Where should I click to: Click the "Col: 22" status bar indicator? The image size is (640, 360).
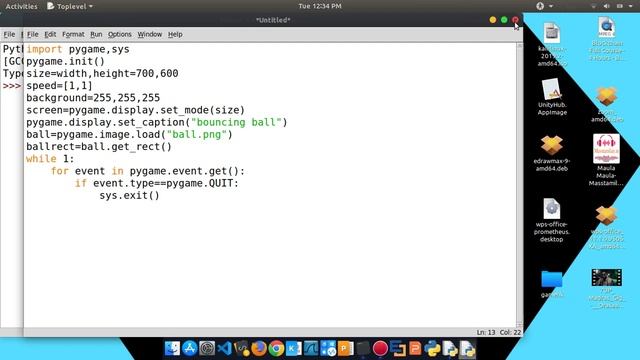511,332
